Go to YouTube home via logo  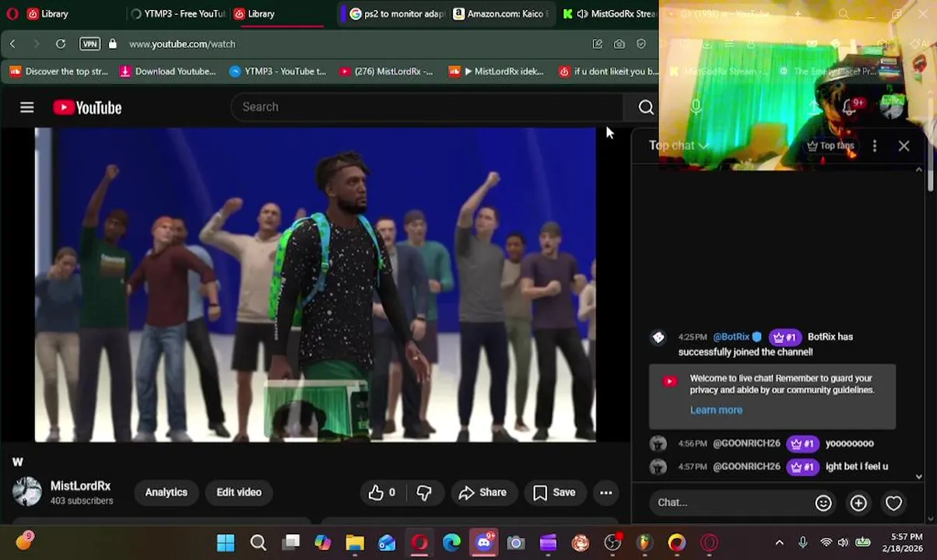[x=87, y=107]
